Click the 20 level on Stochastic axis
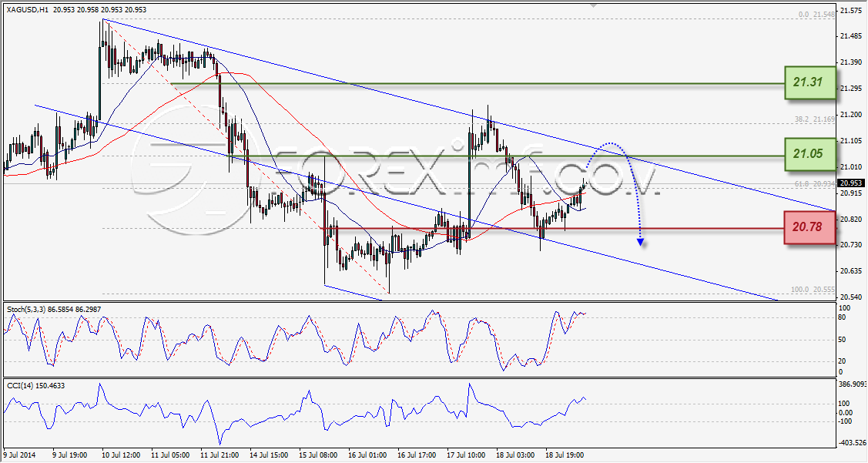 tap(842, 361)
